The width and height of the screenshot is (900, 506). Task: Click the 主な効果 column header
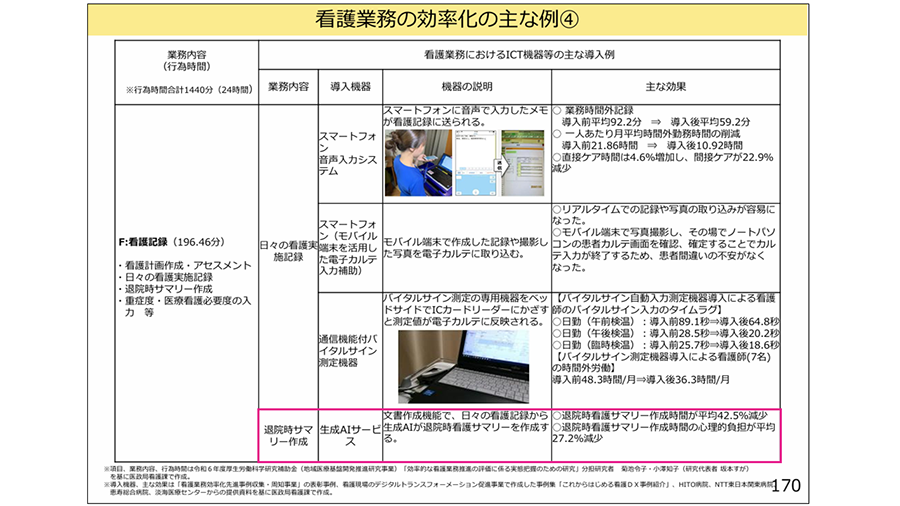[665, 86]
